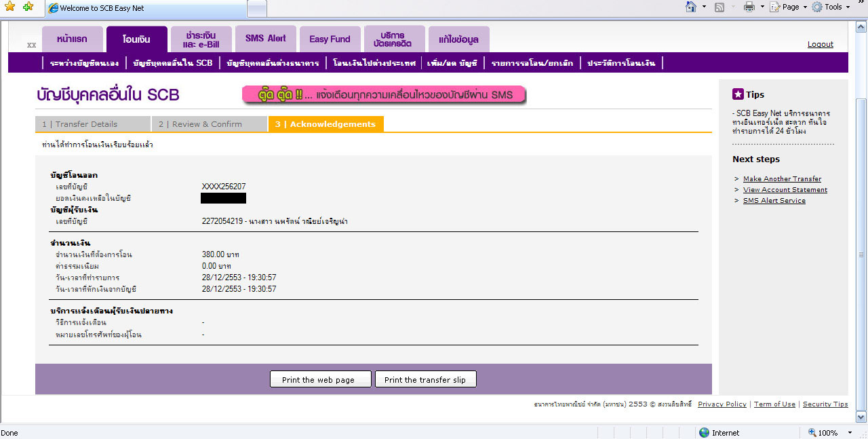Click Print the web page button
This screenshot has width=868, height=439.
(321, 379)
